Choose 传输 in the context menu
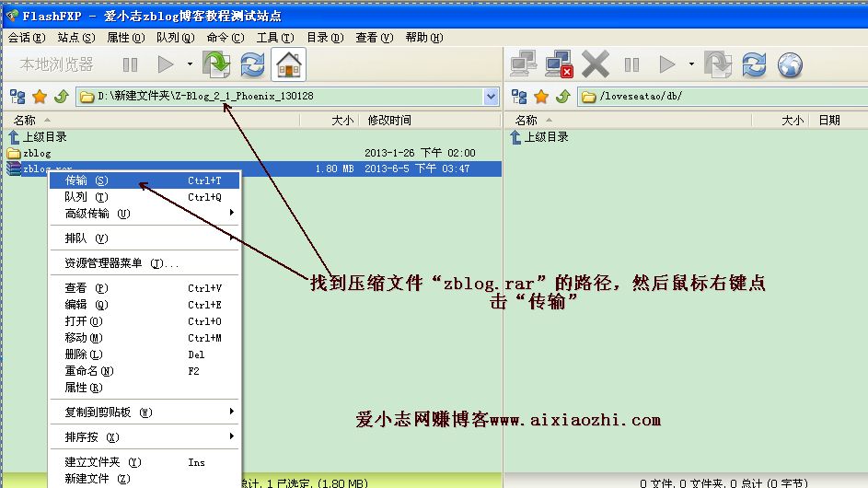Screen dimensions: 868x488 pyautogui.click(x=145, y=180)
